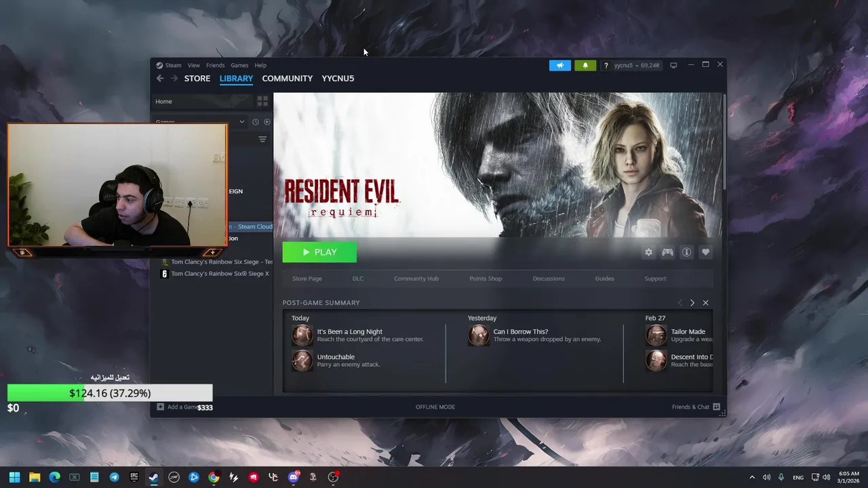The image size is (868, 488).
Task: Open the Help menu
Action: pyautogui.click(x=260, y=66)
